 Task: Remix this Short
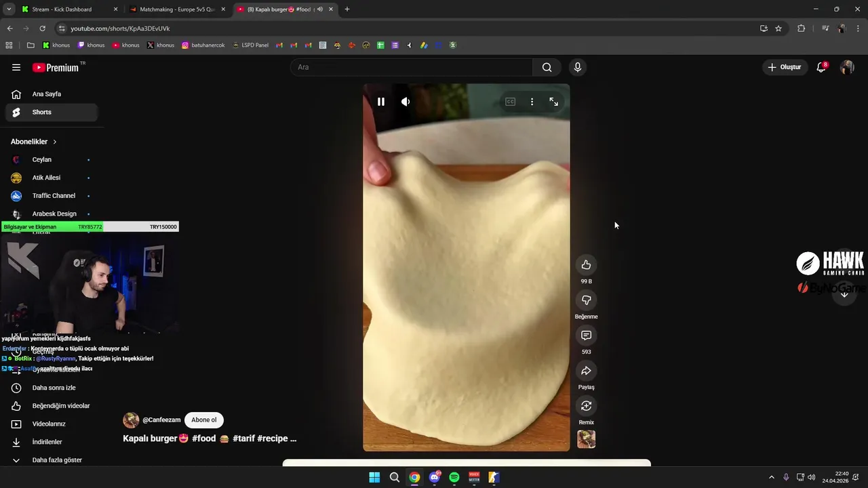(586, 406)
